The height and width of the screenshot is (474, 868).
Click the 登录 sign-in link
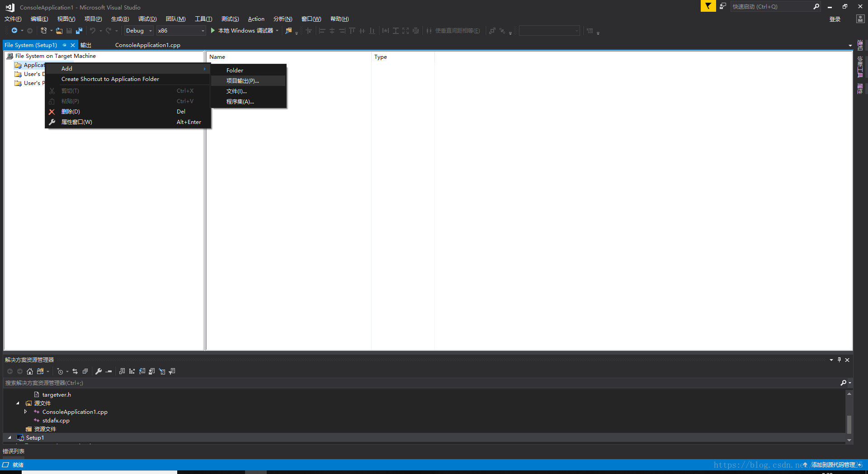click(x=835, y=19)
